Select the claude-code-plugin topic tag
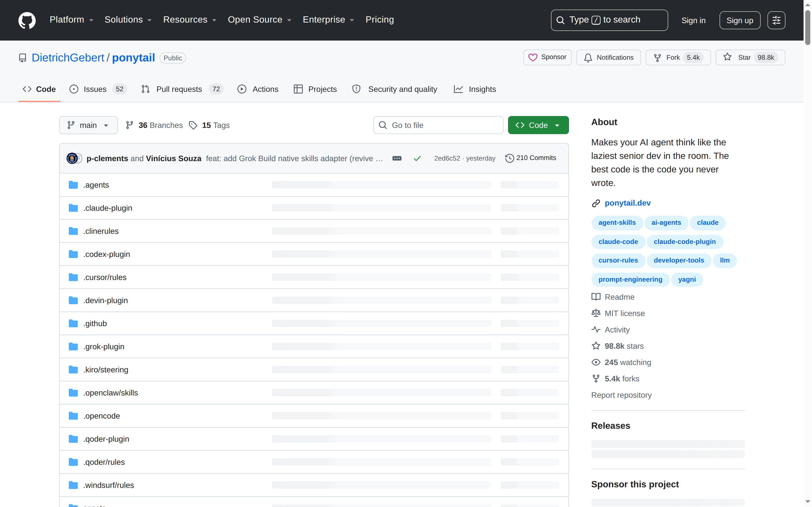Image resolution: width=812 pixels, height=507 pixels. coord(685,241)
